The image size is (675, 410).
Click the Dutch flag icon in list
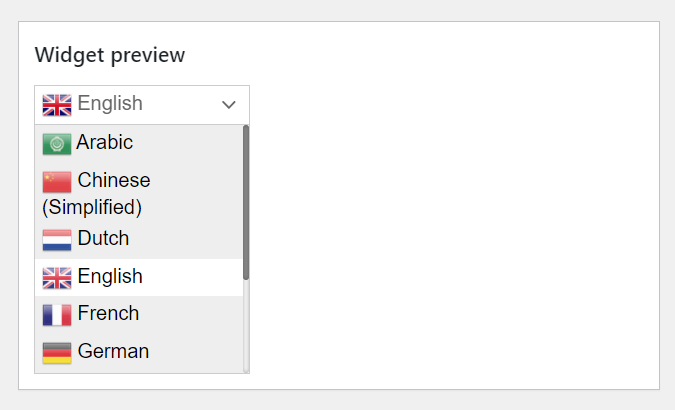(57, 240)
